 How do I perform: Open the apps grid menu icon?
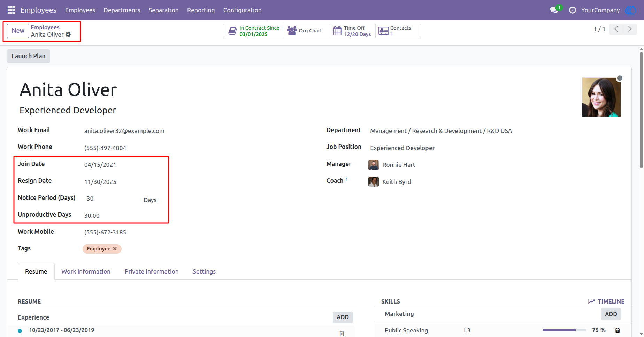(11, 10)
